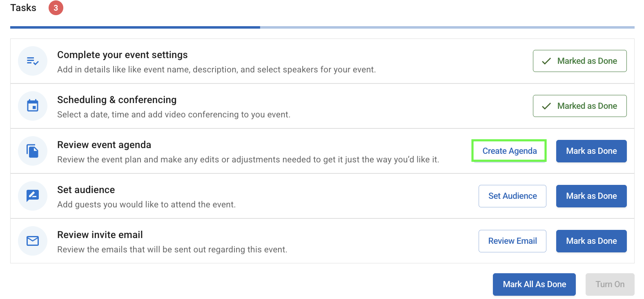The width and height of the screenshot is (644, 299).
Task: Click the Tasks heading
Action: pyautogui.click(x=23, y=8)
